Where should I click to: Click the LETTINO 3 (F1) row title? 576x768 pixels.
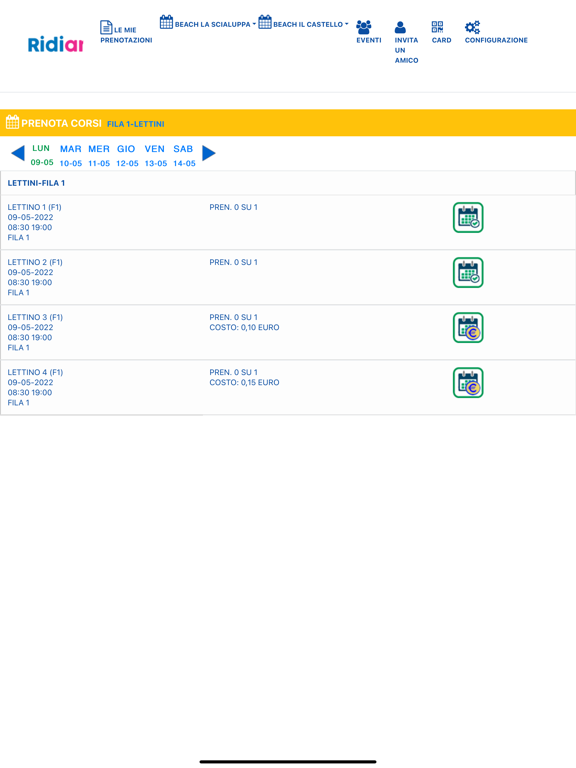[x=35, y=317]
